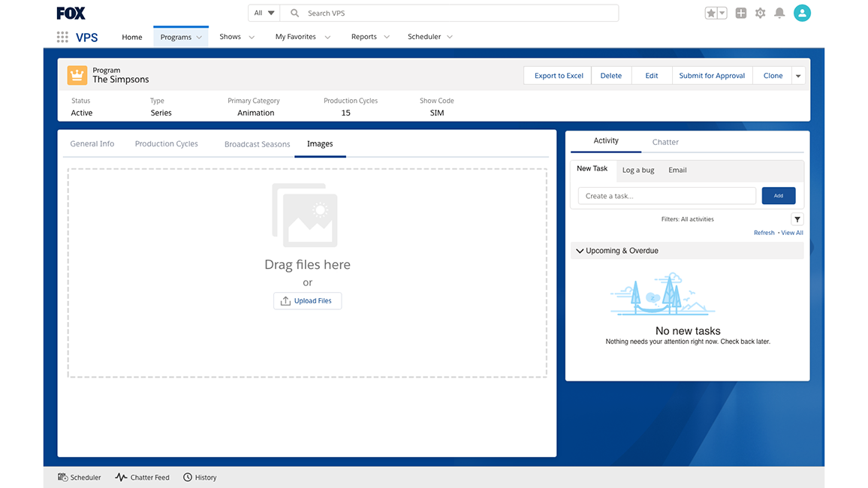Screen dimensions: 868x488
Task: Open Chatter Feed from the utility bar
Action: (142, 477)
